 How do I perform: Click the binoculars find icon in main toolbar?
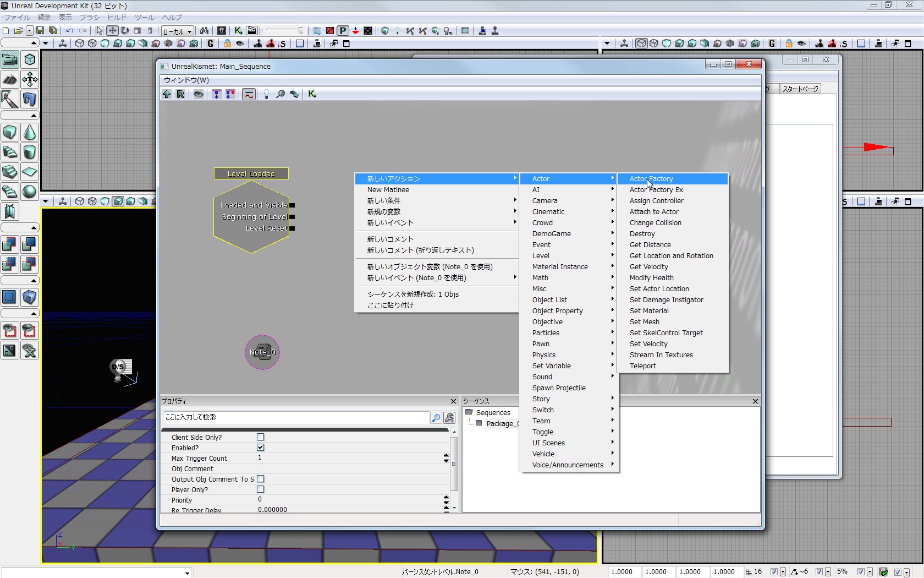click(205, 31)
